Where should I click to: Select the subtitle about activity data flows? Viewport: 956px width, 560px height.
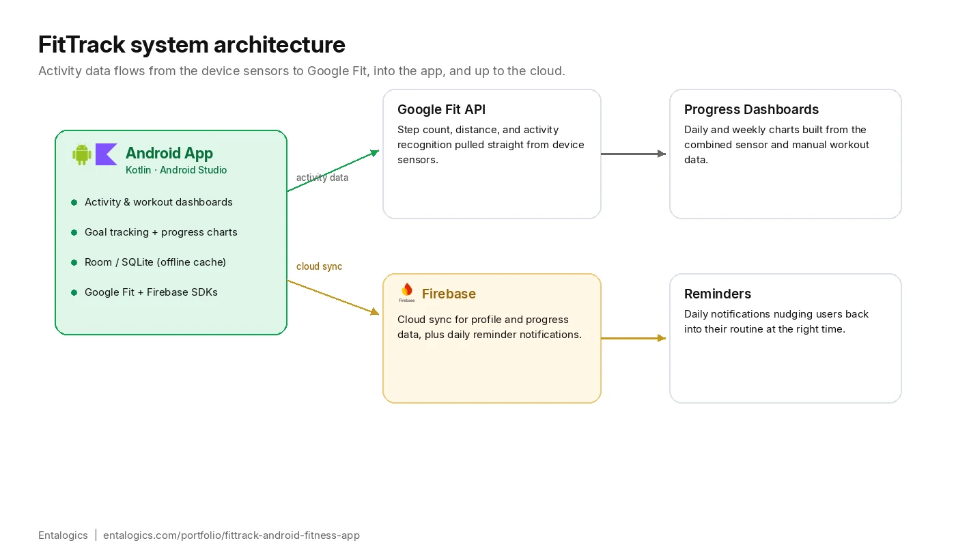(x=302, y=71)
